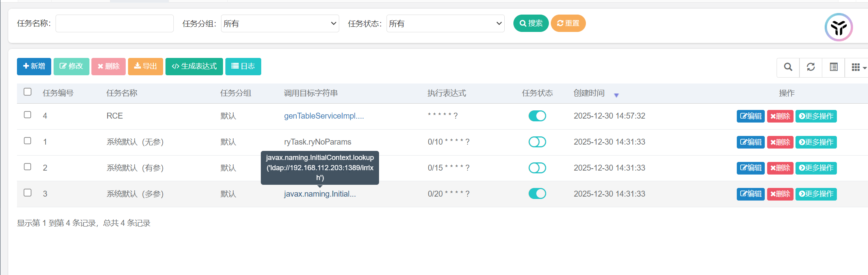
Task: Click 导出 export button
Action: pyautogui.click(x=145, y=66)
